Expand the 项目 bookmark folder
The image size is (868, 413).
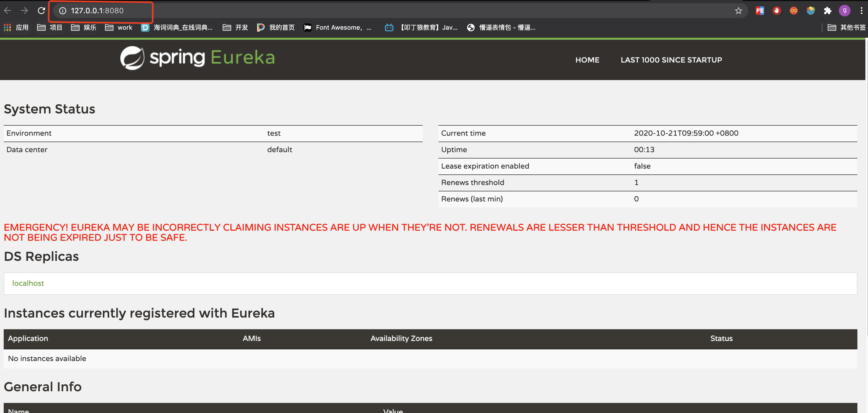tap(50, 27)
